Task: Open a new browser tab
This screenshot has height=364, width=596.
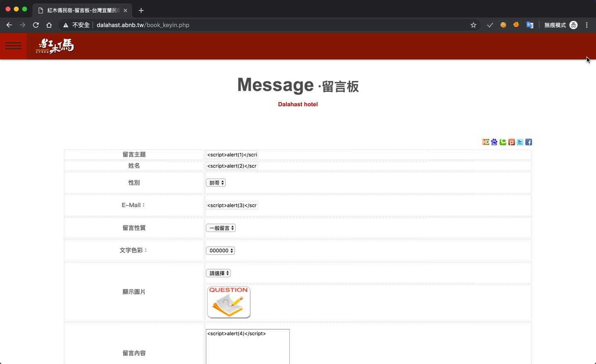Action: [141, 10]
